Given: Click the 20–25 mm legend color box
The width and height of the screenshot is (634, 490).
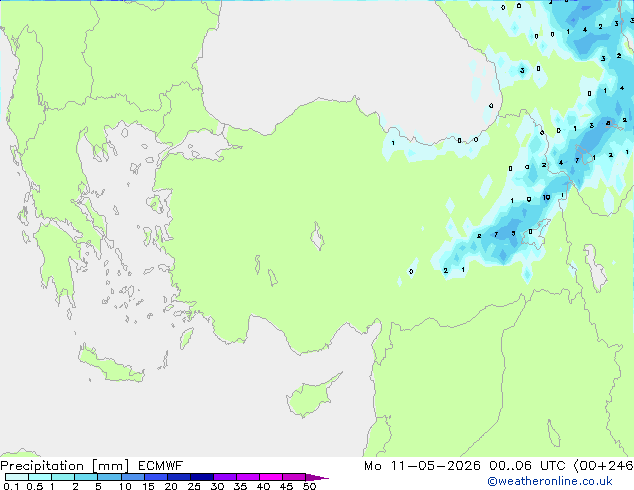Looking at the screenshot, I should 178,477.
